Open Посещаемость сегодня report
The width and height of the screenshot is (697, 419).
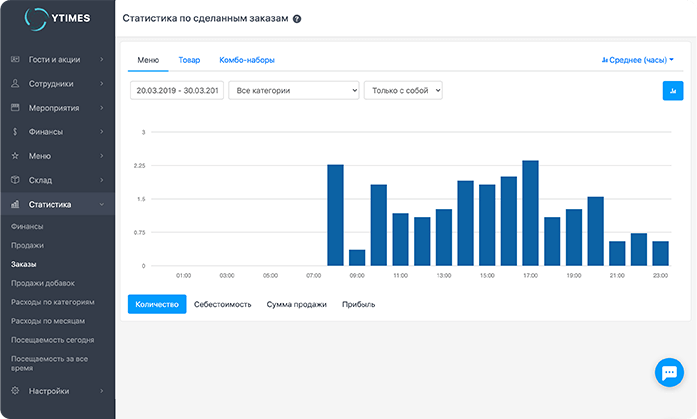coord(52,340)
